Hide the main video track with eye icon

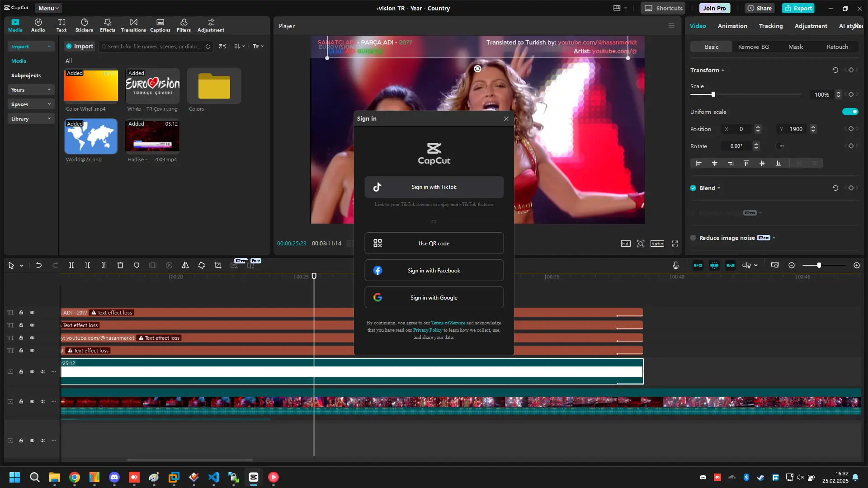point(32,402)
